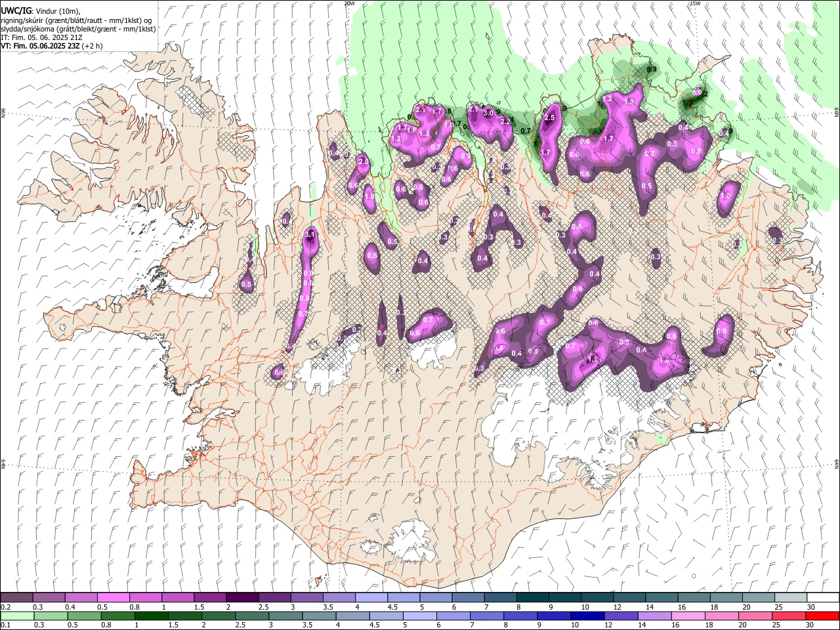The height and width of the screenshot is (630, 840).
Task: Click the slydda/snjókoma legend description line
Action: [x=78, y=29]
